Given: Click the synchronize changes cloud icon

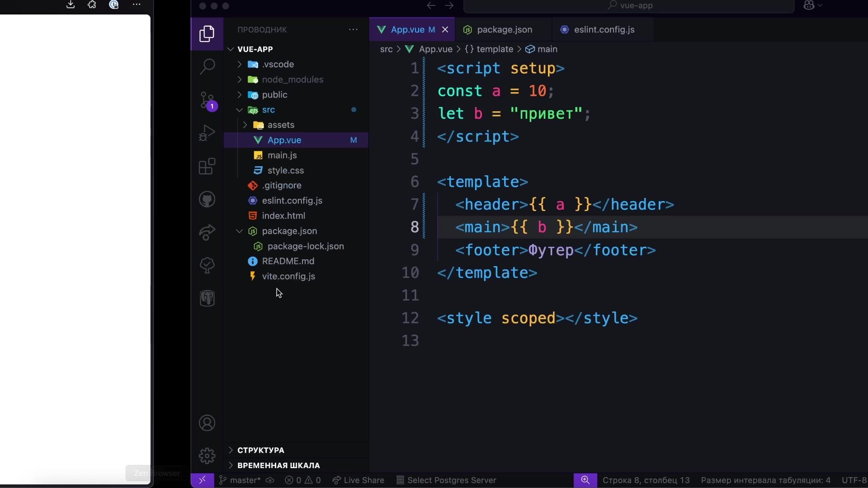Looking at the screenshot, I should [270, 480].
